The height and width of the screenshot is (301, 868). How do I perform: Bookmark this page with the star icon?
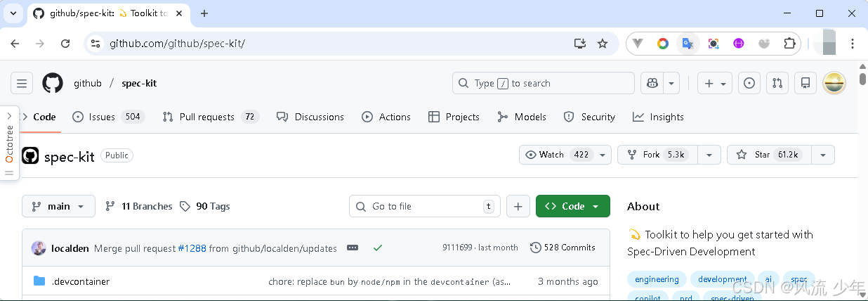603,44
